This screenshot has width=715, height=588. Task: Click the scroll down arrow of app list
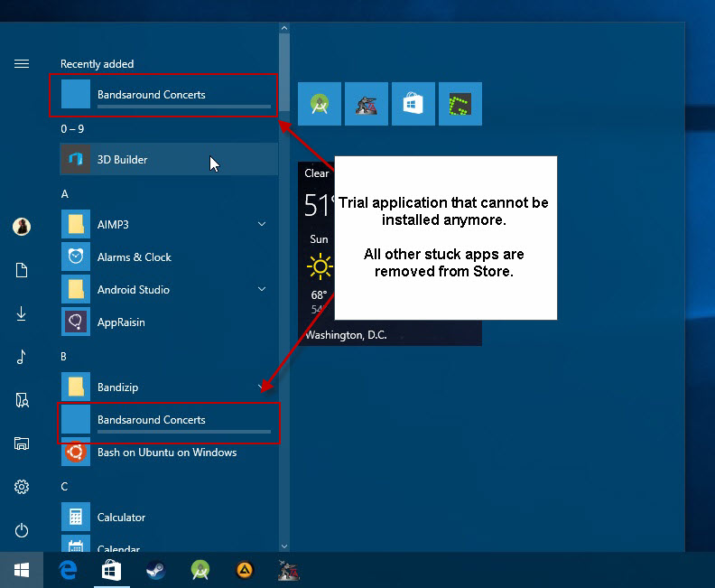[x=284, y=546]
